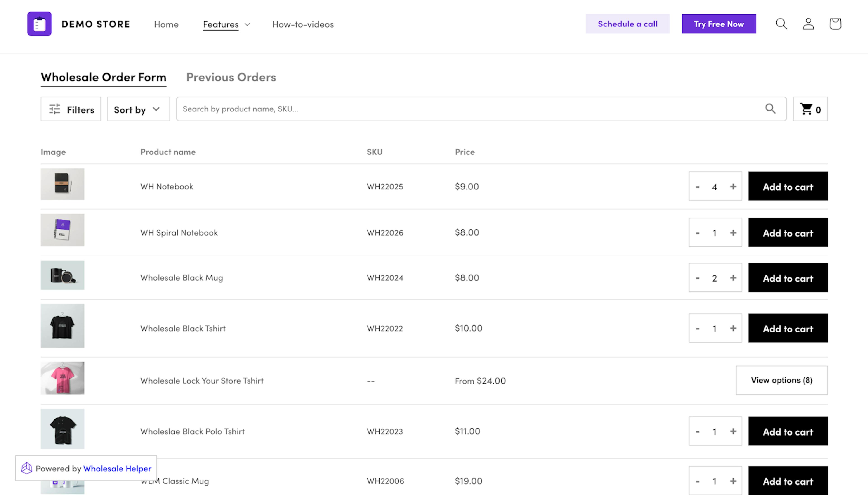
Task: Open the header shopping bag icon
Action: point(835,24)
